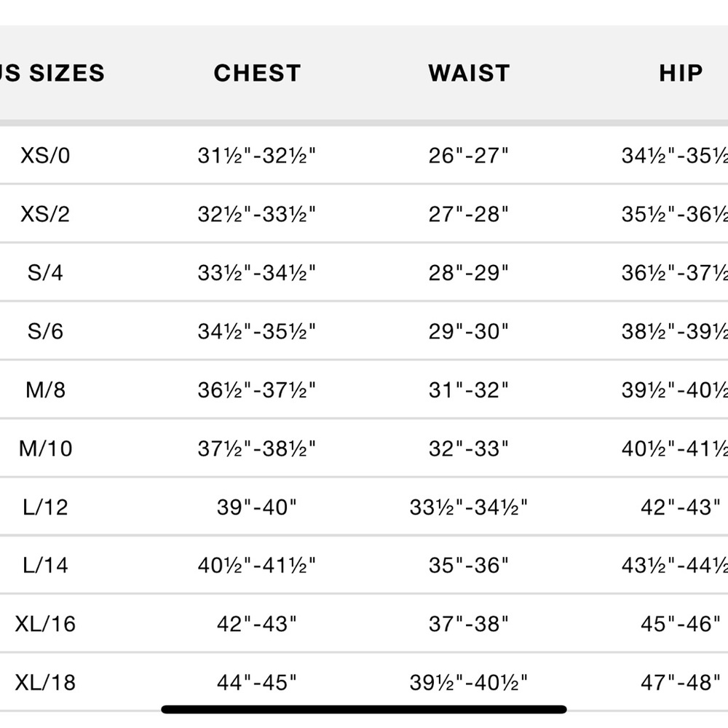Click the S/4 size label

click(x=45, y=272)
